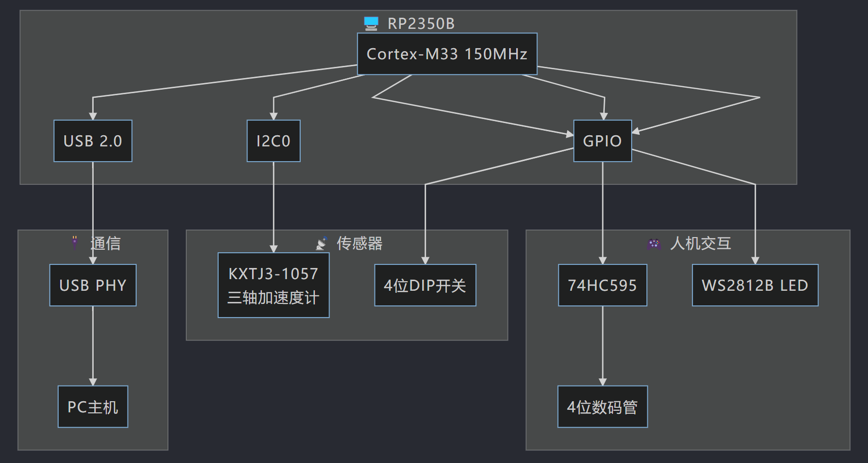Image resolution: width=868 pixels, height=463 pixels.
Task: Click the KXTJ3-1057 三轴加速度计 block
Action: tap(273, 285)
